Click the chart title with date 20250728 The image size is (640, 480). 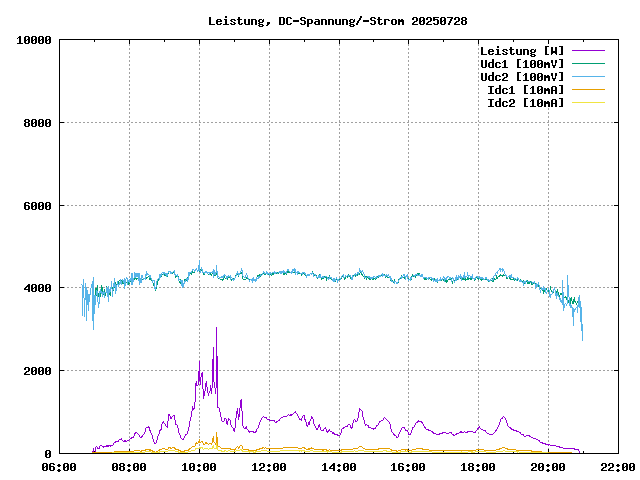click(x=337, y=21)
